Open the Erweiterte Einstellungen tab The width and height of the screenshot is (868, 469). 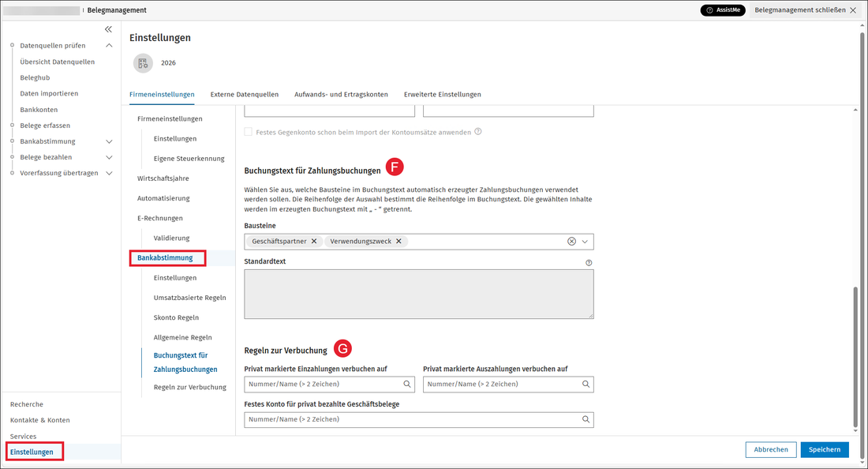pos(443,95)
